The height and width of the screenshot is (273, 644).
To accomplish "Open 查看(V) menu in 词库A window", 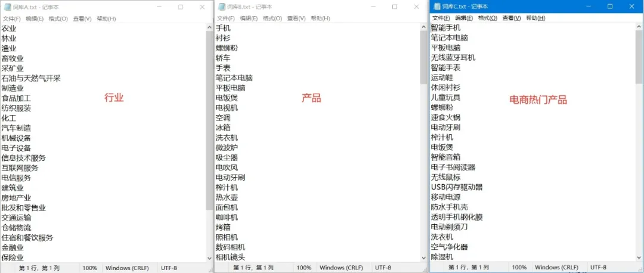I will click(82, 19).
